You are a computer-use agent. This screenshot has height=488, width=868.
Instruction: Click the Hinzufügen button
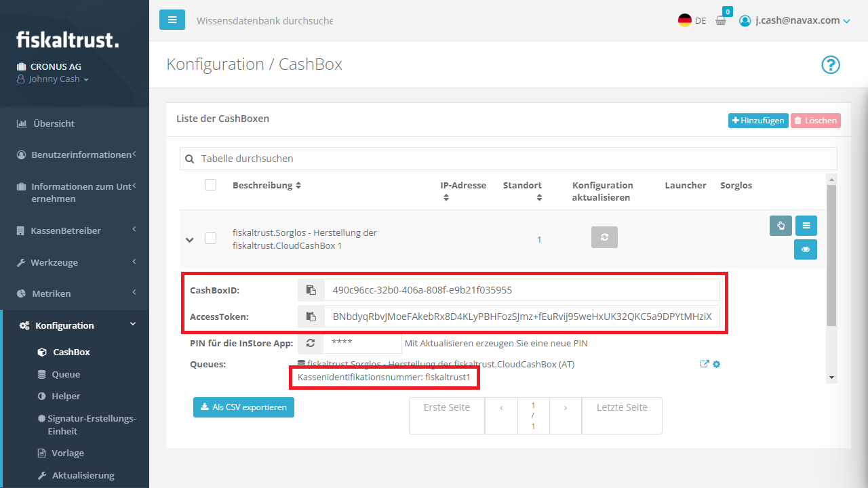click(758, 121)
